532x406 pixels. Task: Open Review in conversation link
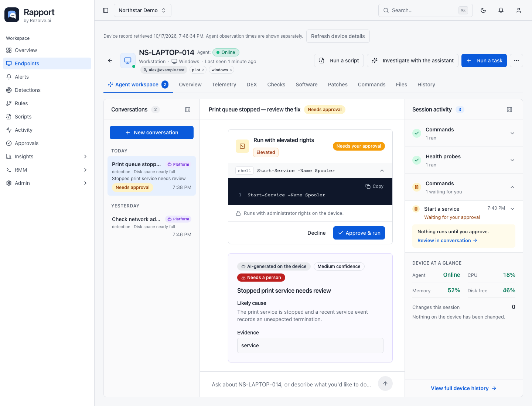click(447, 240)
